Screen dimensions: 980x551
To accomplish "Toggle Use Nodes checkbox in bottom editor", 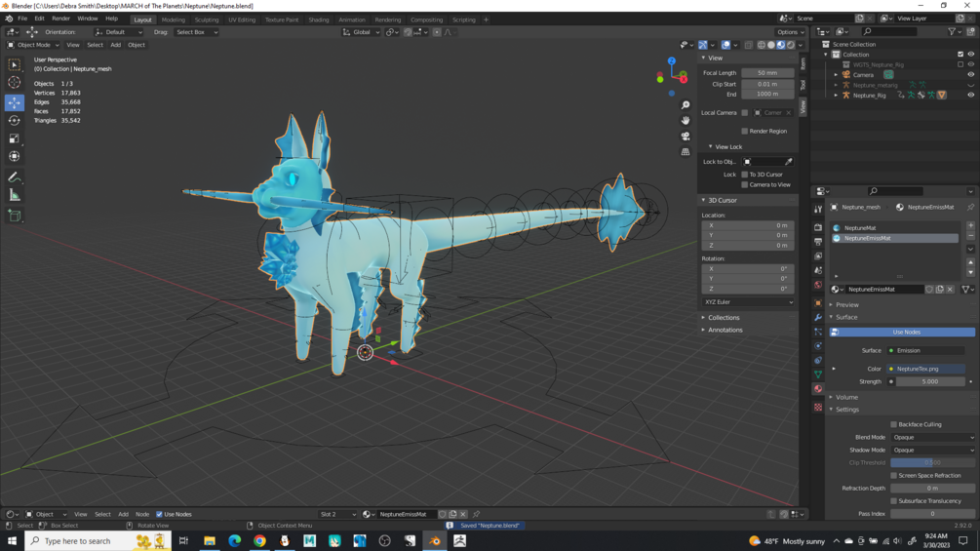I will click(x=159, y=514).
